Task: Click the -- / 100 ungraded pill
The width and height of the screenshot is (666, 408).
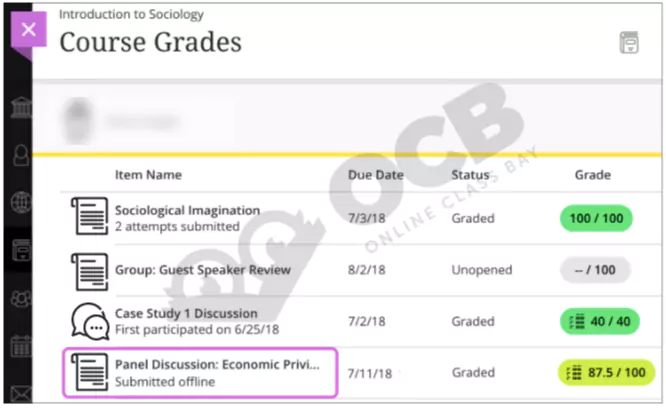Action: pyautogui.click(x=596, y=270)
